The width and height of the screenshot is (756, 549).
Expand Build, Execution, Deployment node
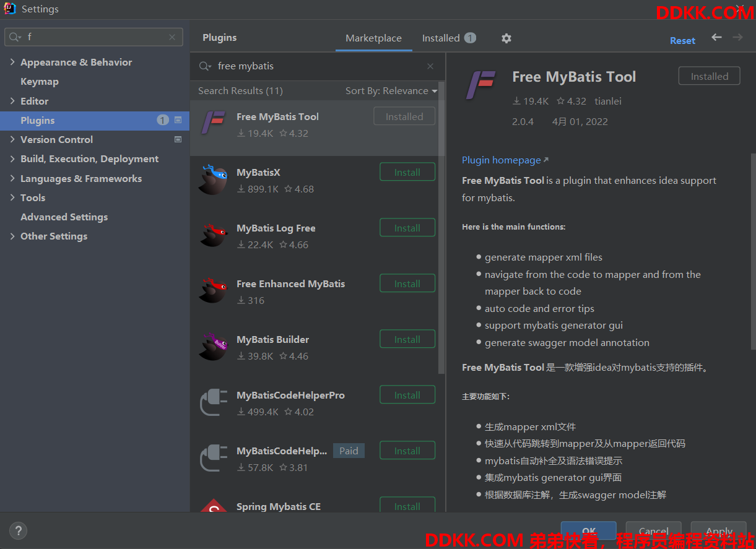pyautogui.click(x=12, y=159)
